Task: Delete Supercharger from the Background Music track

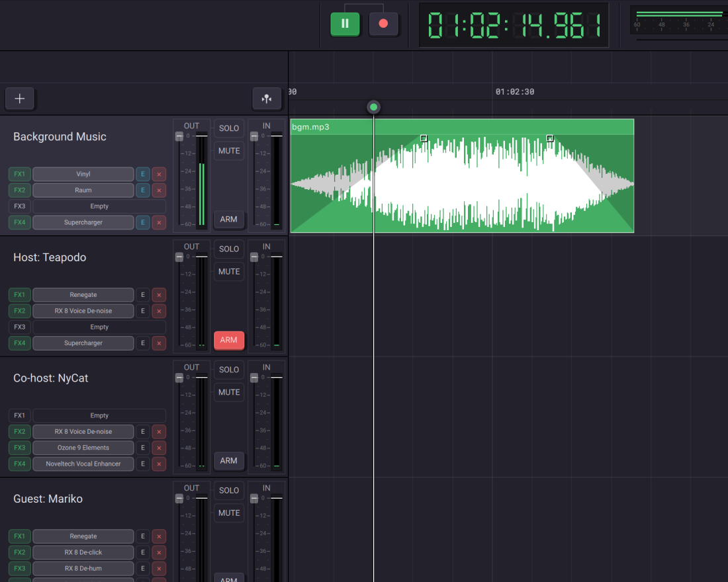Action: (x=159, y=223)
